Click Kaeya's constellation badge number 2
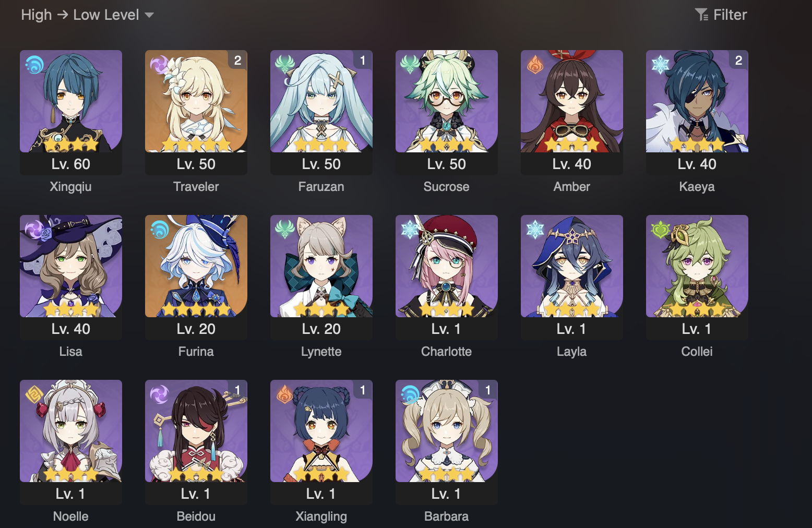Viewport: 812px width, 528px height. tap(738, 61)
